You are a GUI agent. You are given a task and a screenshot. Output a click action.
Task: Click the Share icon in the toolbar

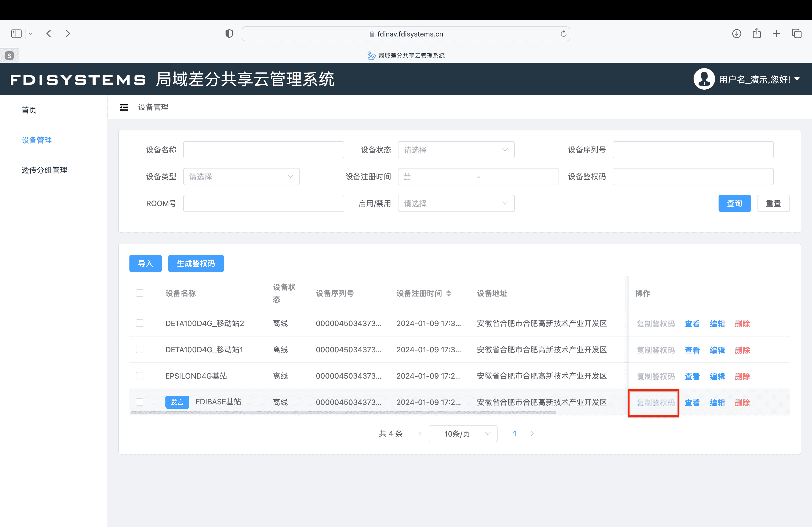756,33
